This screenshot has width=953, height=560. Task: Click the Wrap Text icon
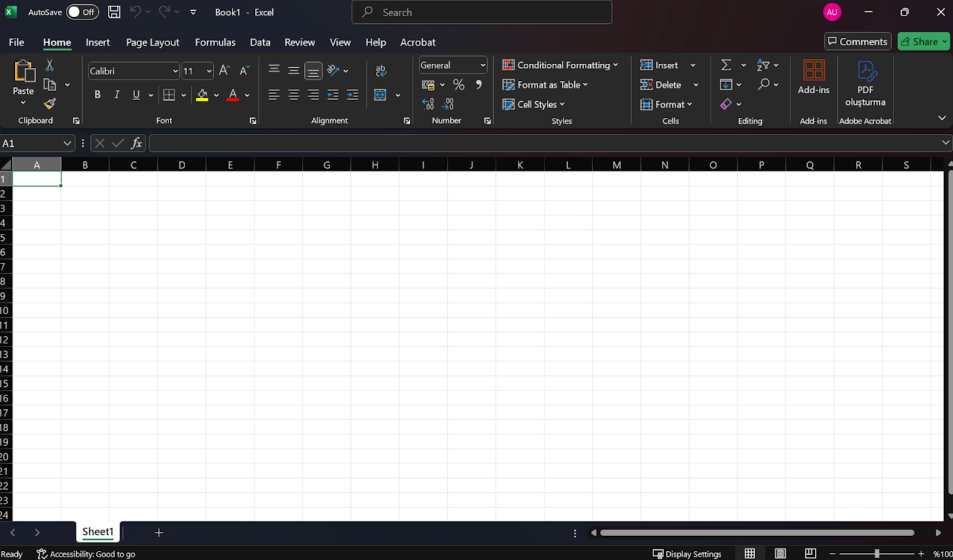tap(381, 71)
